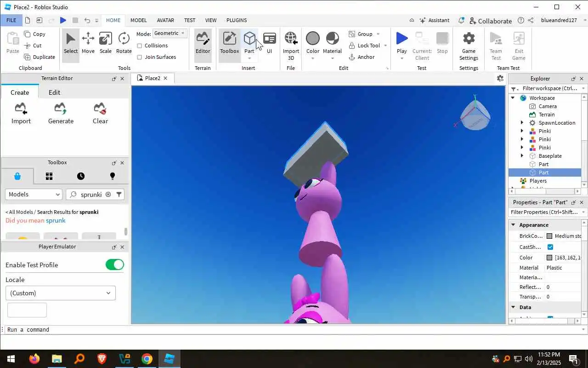Click the sprunk suggestion link
This screenshot has height=368, width=588.
click(56, 220)
